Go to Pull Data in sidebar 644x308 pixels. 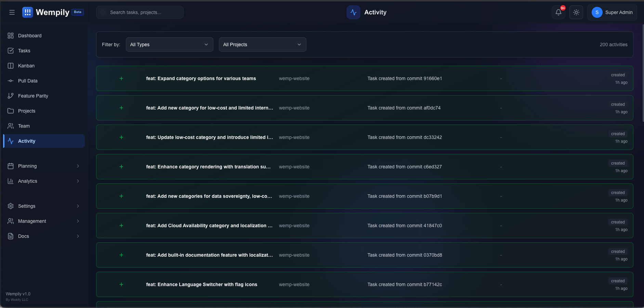pyautogui.click(x=28, y=81)
